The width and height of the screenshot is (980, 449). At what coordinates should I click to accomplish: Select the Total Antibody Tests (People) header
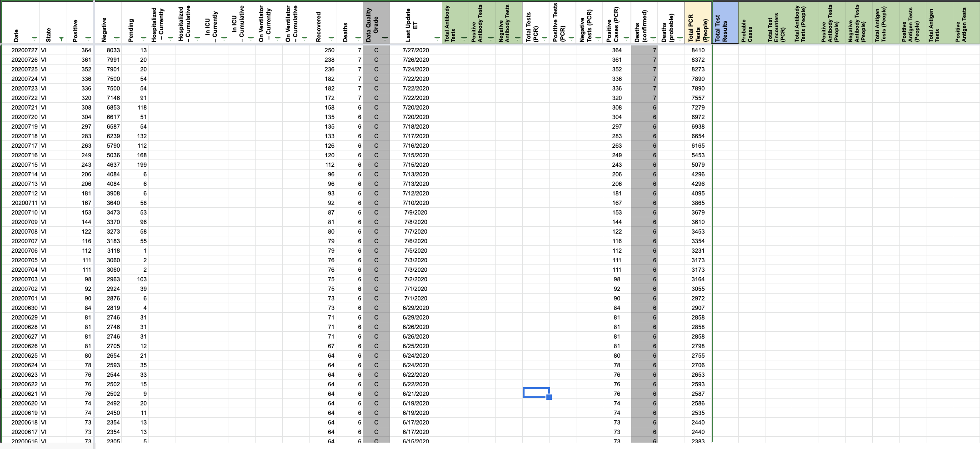tap(805, 23)
